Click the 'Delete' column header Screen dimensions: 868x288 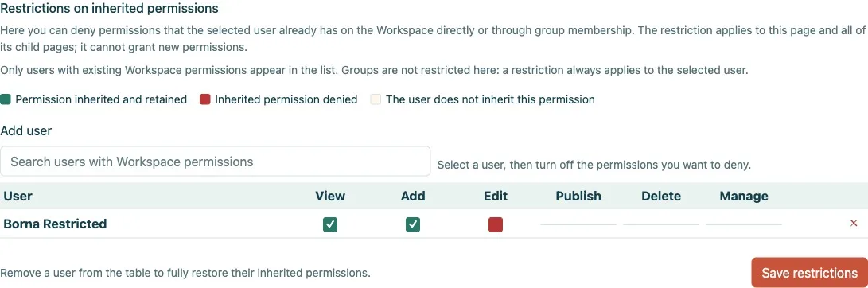point(661,196)
